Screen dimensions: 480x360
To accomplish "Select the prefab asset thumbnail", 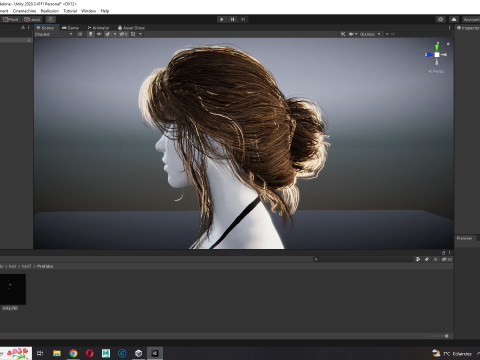I will click(12, 289).
